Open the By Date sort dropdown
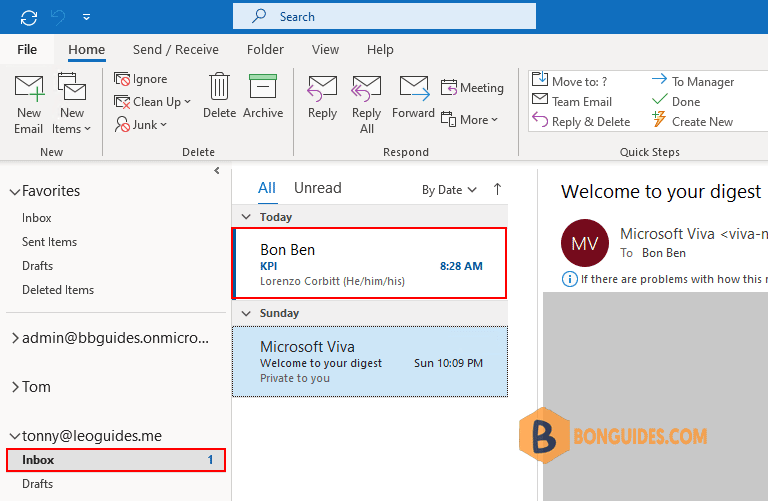Screen dimensions: 768x501 449,190
